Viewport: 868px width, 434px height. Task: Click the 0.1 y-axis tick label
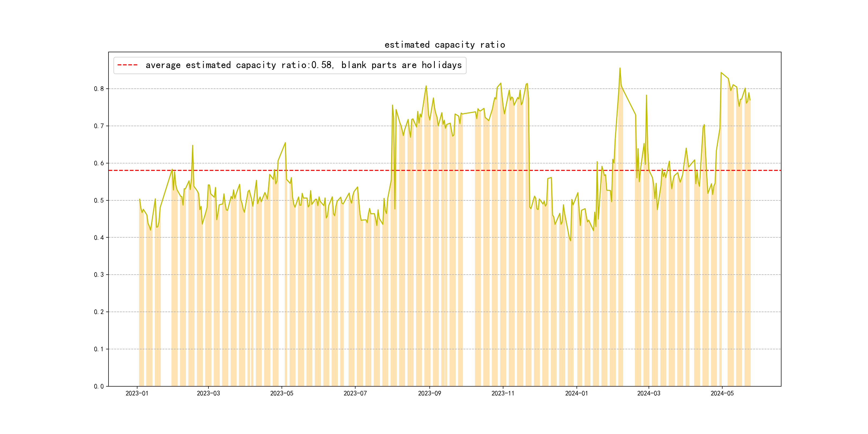click(99, 349)
